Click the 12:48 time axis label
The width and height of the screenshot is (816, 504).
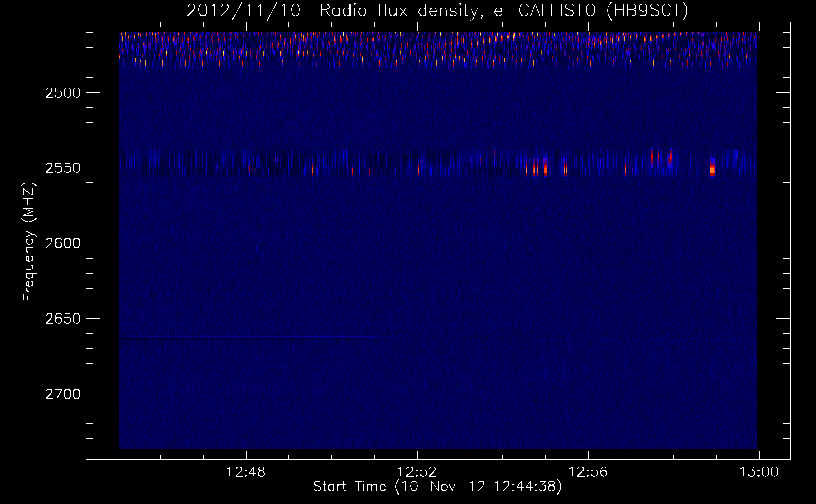click(x=246, y=472)
